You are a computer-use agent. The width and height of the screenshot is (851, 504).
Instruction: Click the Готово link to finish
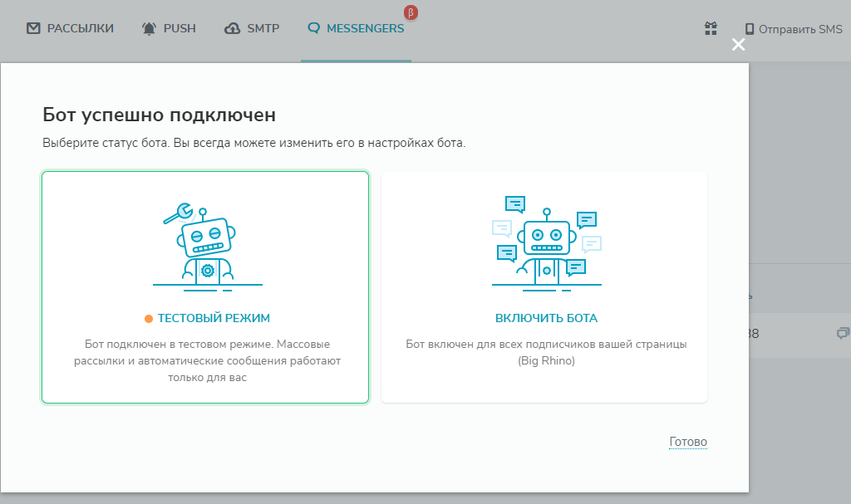tap(688, 442)
